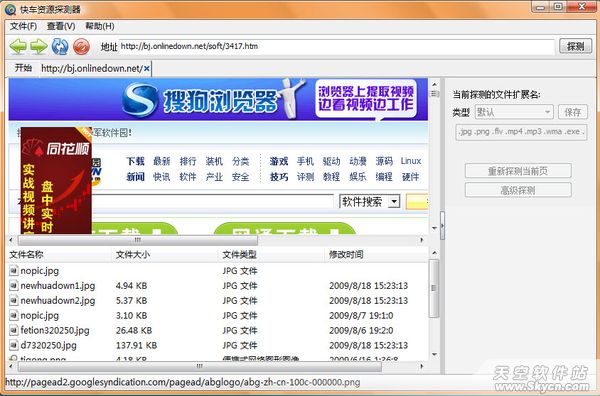Click the 同花顺 floating ad
The image size is (600, 396).
point(56,181)
